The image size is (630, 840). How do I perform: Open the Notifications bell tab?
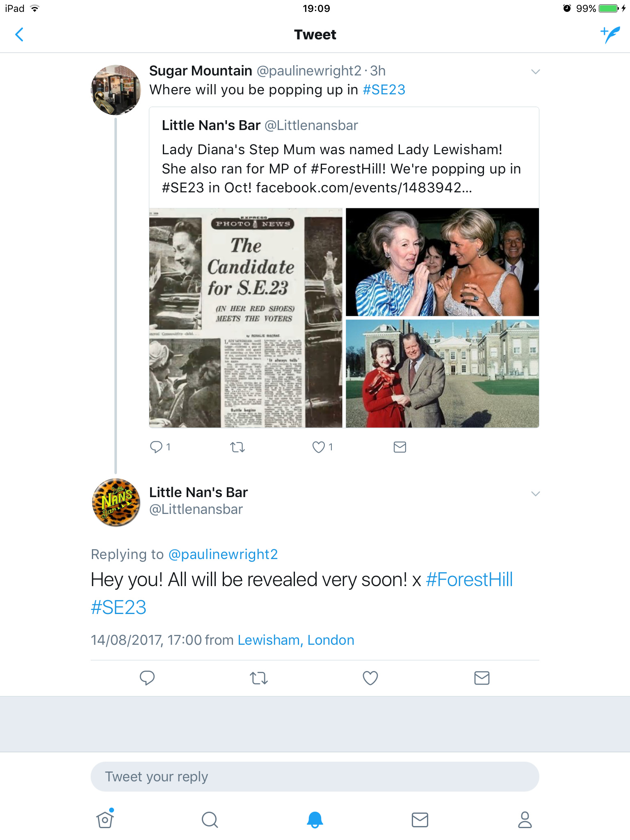pos(315,819)
